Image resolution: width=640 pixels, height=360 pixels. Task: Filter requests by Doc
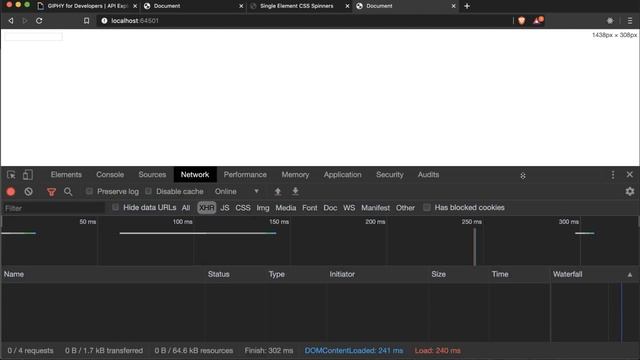[330, 208]
